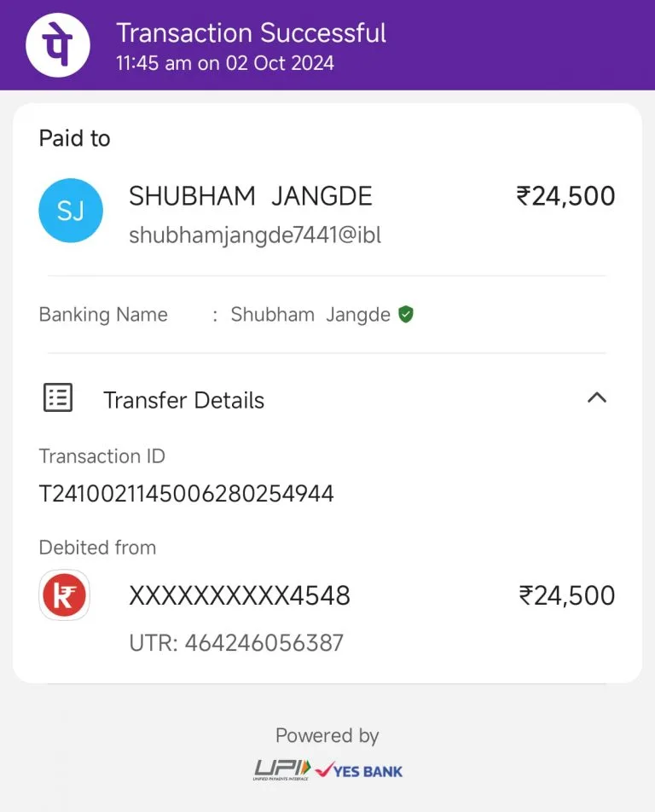The width and height of the screenshot is (655, 812).
Task: Toggle the Transfer Details section header
Action: (x=326, y=399)
